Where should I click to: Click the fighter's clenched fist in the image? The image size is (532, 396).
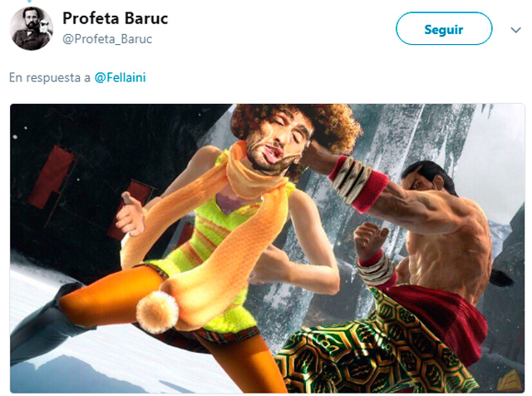click(x=371, y=240)
